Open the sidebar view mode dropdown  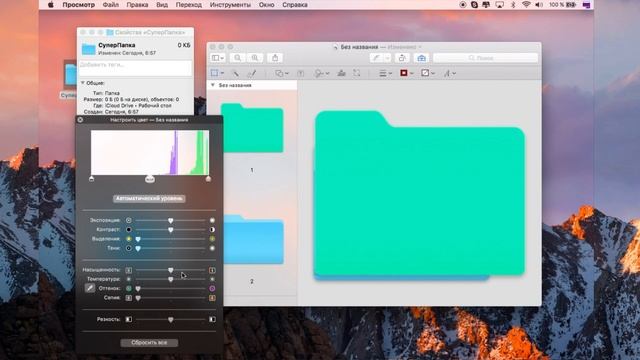[x=218, y=58]
